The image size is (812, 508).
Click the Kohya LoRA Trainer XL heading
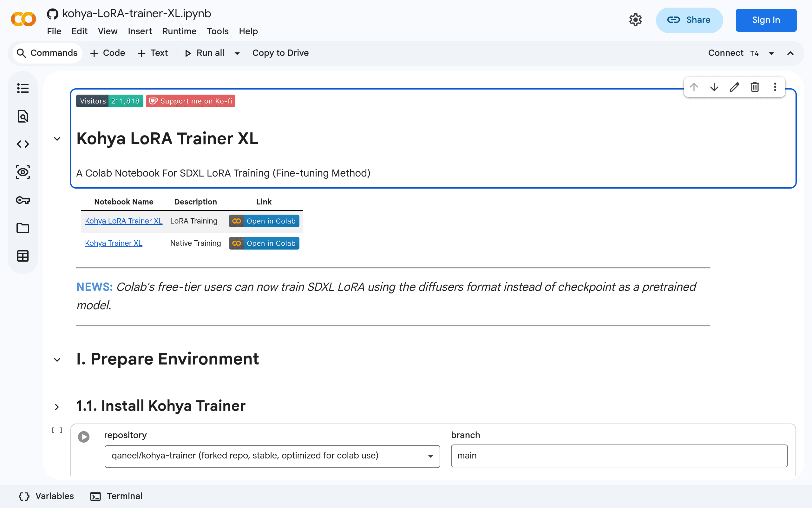click(167, 138)
